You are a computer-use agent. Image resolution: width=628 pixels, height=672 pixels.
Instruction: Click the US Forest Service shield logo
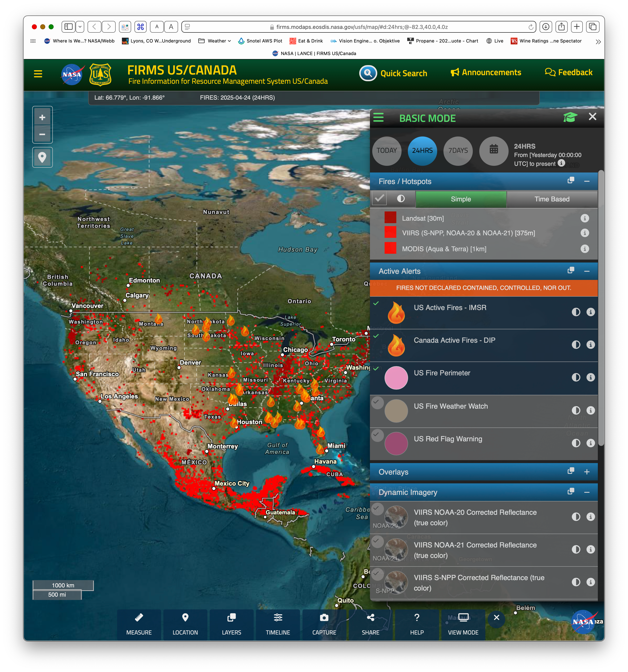tap(100, 74)
